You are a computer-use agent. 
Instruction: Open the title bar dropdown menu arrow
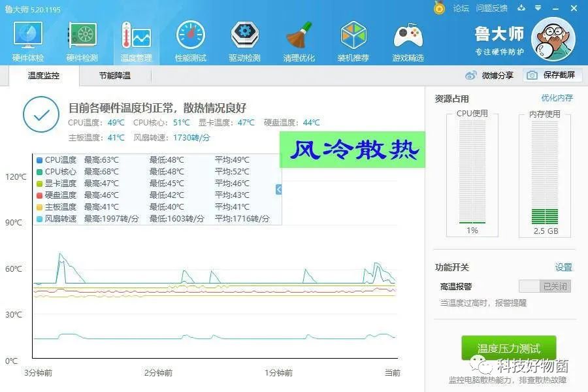(538, 7)
